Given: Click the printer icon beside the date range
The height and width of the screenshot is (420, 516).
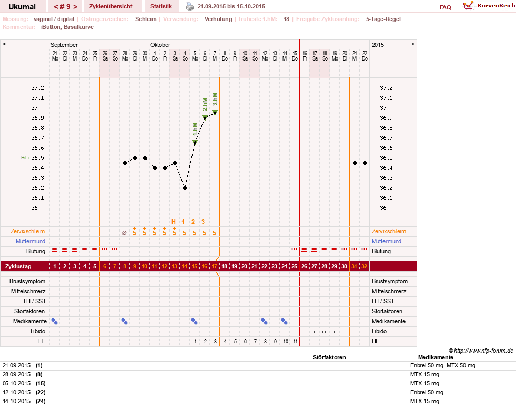Looking at the screenshot, I should [x=190, y=6].
